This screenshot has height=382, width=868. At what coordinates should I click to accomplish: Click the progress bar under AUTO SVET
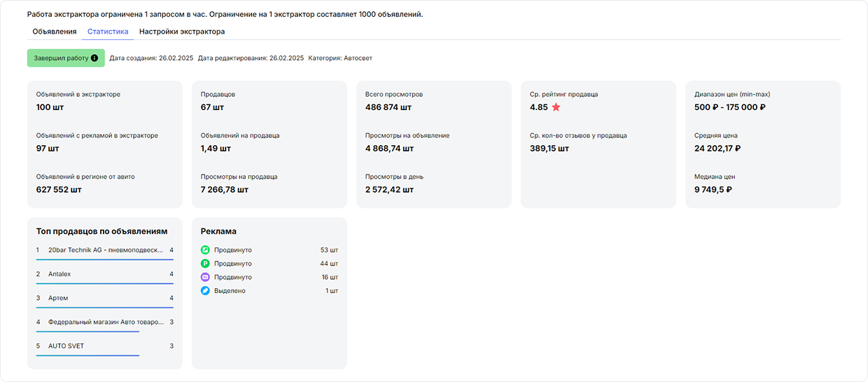click(87, 355)
